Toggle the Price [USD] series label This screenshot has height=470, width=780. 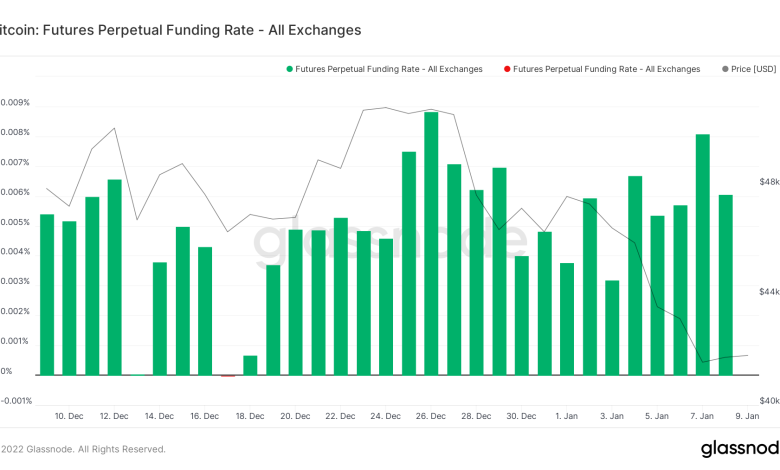point(754,69)
